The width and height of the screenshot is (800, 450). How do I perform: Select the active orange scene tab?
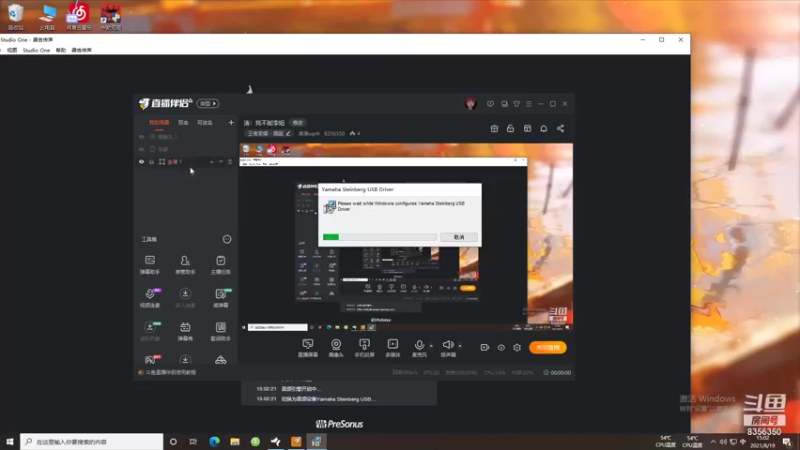(159, 122)
